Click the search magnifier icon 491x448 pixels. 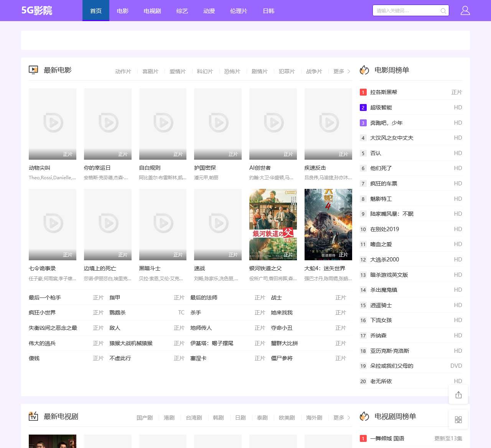[x=443, y=11]
